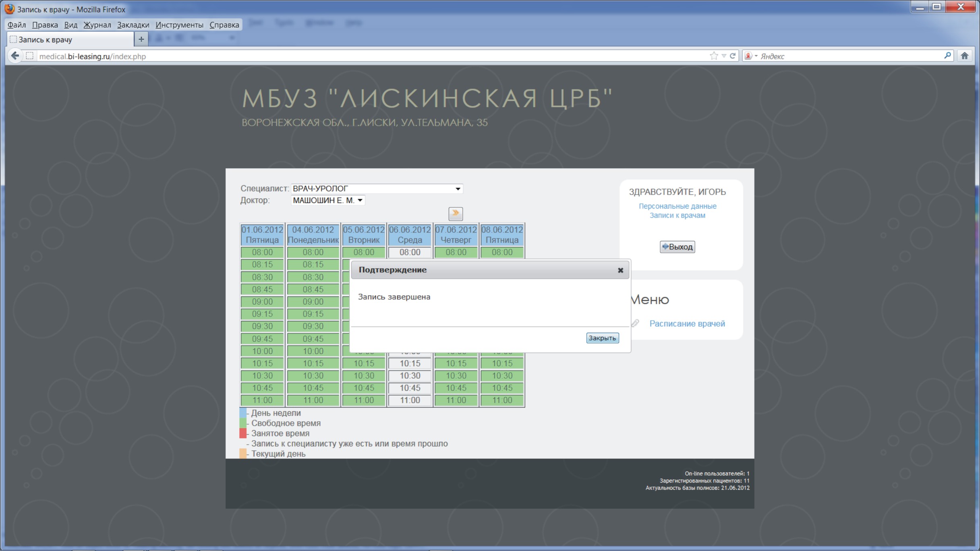Open the address bar history dropdown arrow

click(724, 56)
